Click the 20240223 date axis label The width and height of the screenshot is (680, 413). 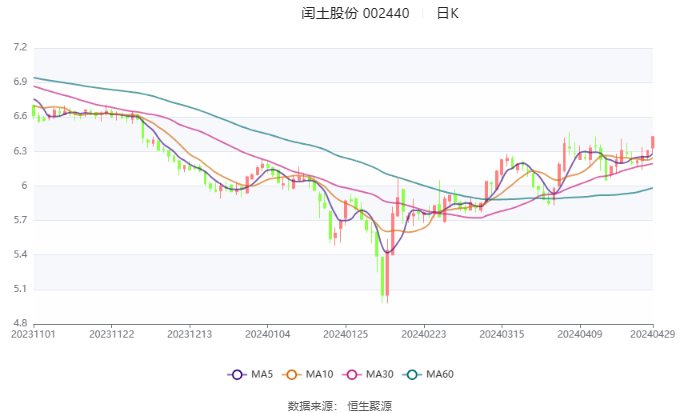[422, 334]
